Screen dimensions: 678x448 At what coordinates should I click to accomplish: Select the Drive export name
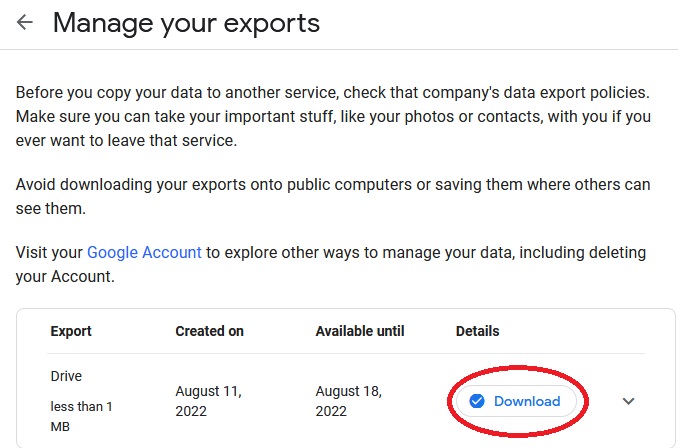click(x=66, y=376)
